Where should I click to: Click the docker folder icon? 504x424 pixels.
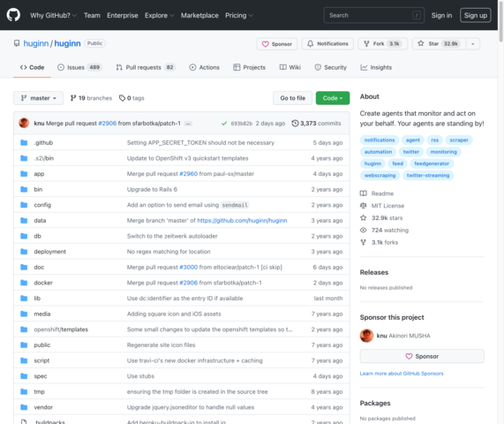[24, 283]
